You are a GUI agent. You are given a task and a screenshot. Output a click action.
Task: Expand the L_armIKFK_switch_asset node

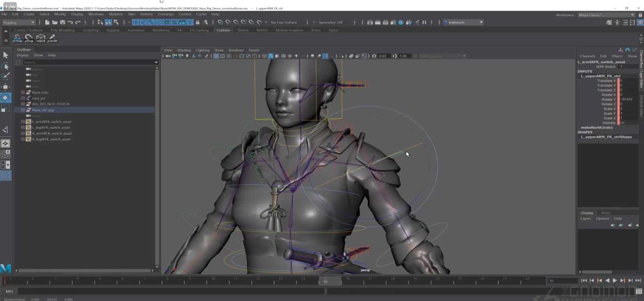point(23,121)
